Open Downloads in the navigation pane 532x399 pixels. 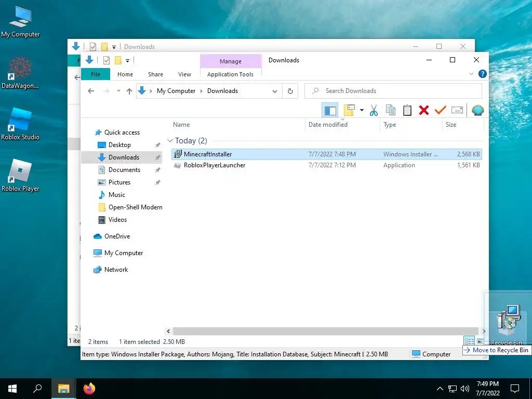click(124, 157)
